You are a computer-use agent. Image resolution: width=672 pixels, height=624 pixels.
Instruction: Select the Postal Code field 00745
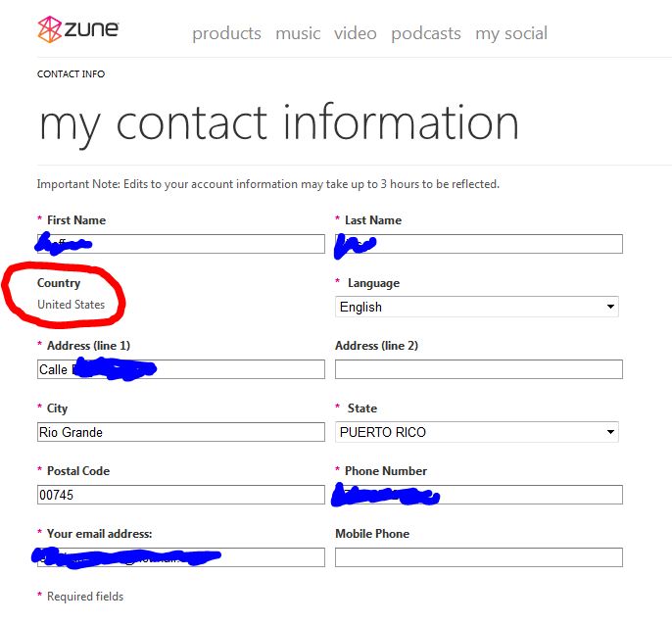coord(181,495)
